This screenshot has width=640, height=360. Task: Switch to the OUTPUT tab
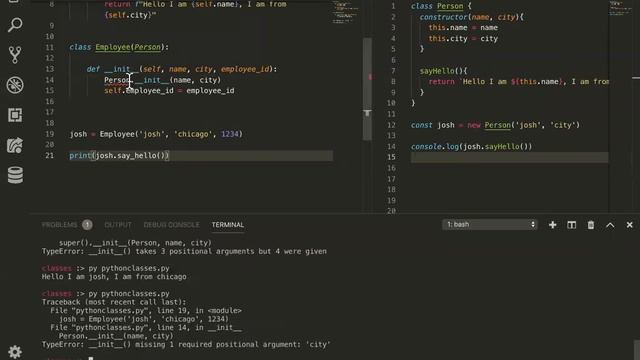click(118, 225)
